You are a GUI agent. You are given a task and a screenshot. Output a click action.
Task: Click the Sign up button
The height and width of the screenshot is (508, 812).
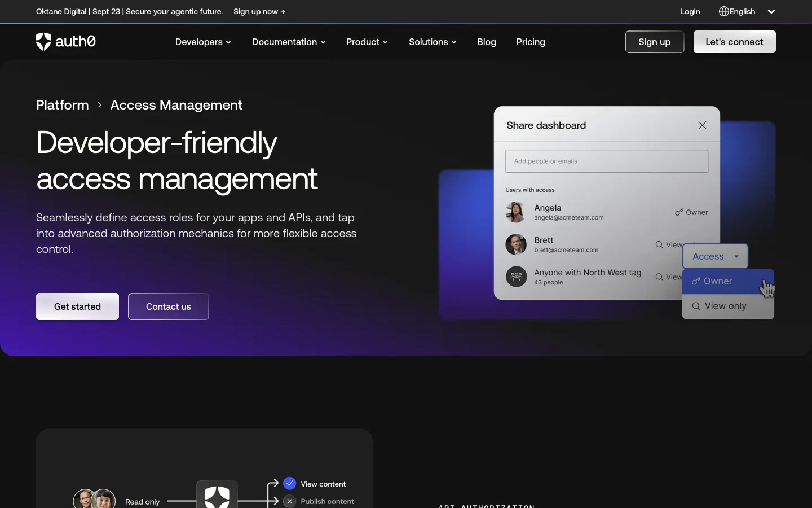pyautogui.click(x=655, y=42)
